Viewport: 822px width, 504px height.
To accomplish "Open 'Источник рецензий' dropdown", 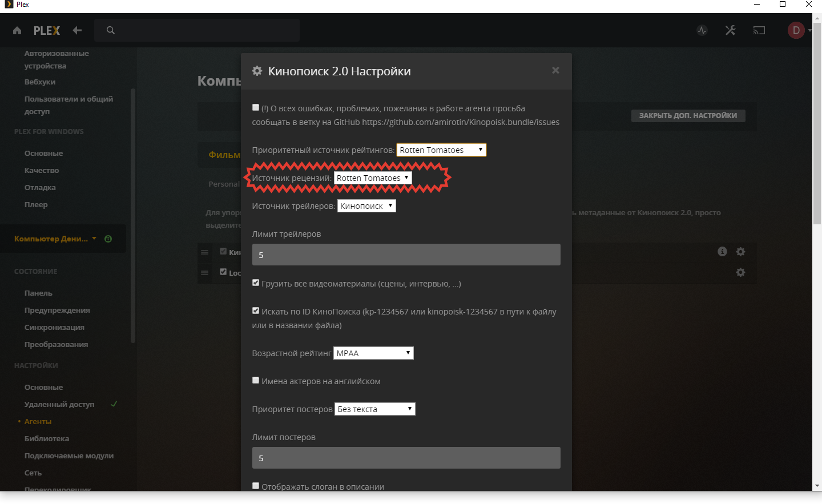I will 372,178.
